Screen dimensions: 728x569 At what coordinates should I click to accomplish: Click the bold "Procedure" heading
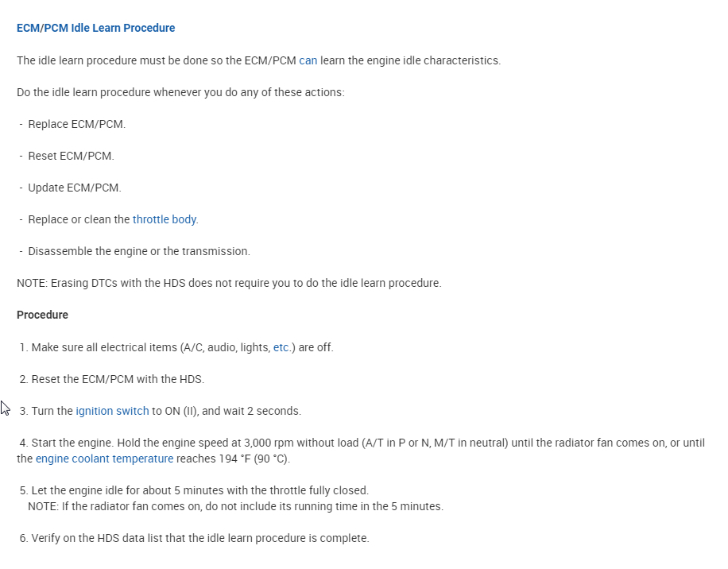(42, 315)
